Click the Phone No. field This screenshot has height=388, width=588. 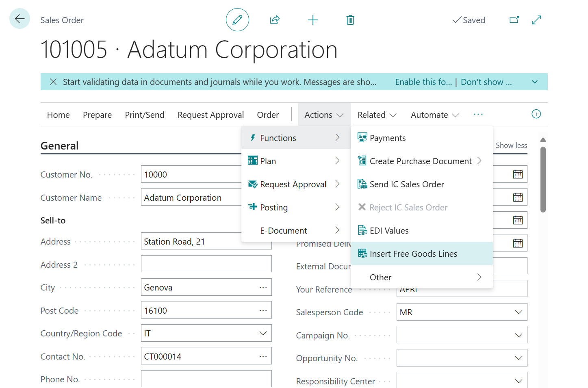pos(206,379)
